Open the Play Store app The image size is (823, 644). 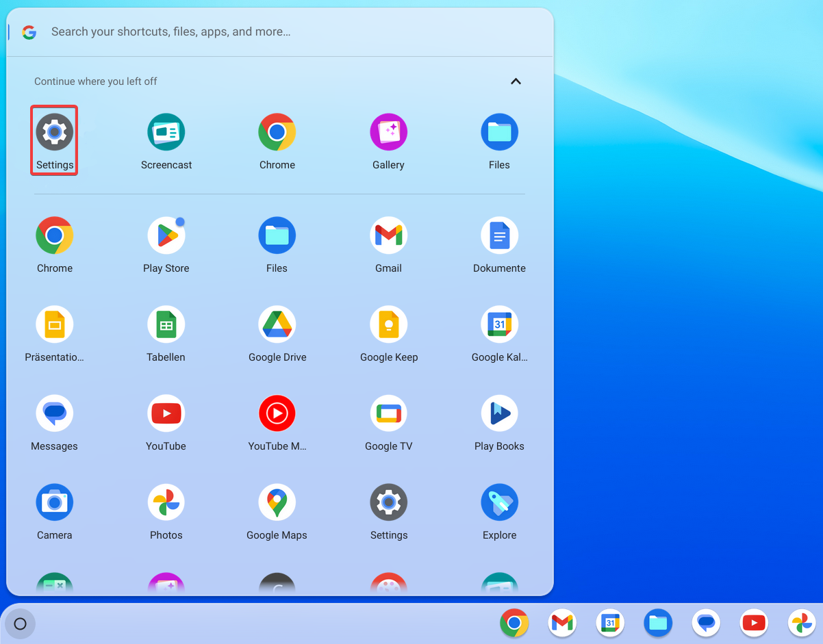[x=166, y=245]
